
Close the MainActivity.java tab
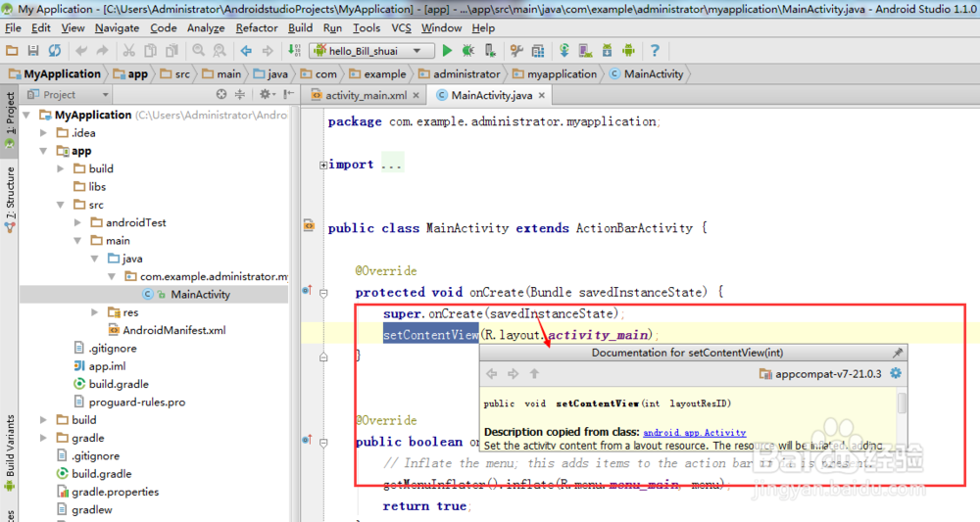pyautogui.click(x=542, y=95)
